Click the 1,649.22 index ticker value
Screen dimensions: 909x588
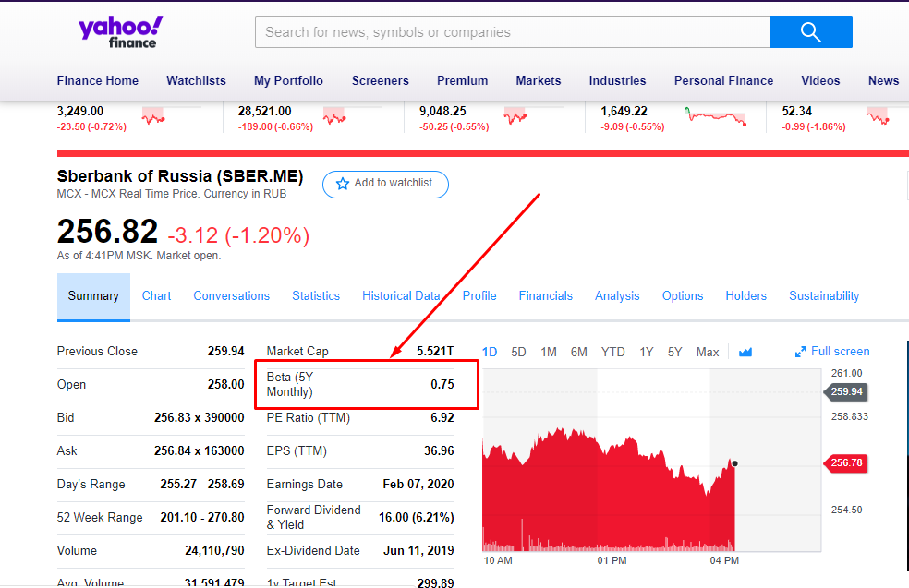pos(624,111)
